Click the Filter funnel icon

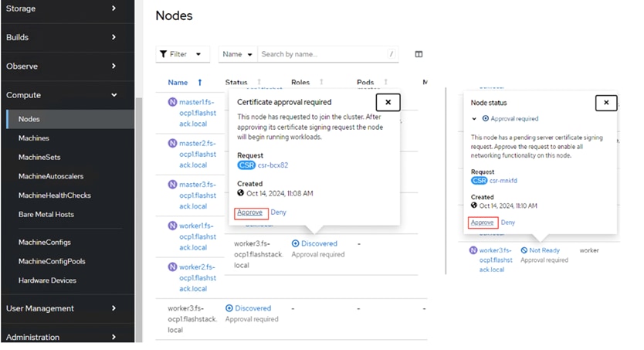(x=164, y=54)
